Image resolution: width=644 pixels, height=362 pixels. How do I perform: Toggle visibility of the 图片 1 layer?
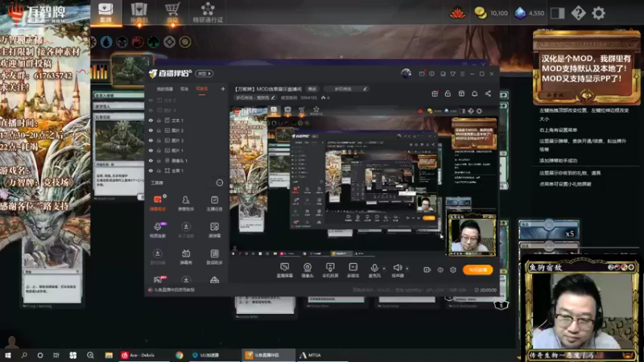click(x=151, y=150)
